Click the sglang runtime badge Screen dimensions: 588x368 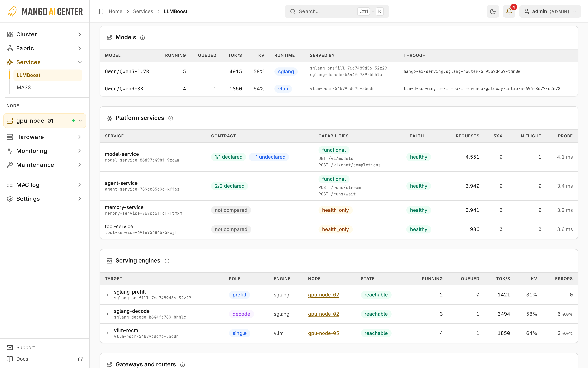coord(286,72)
